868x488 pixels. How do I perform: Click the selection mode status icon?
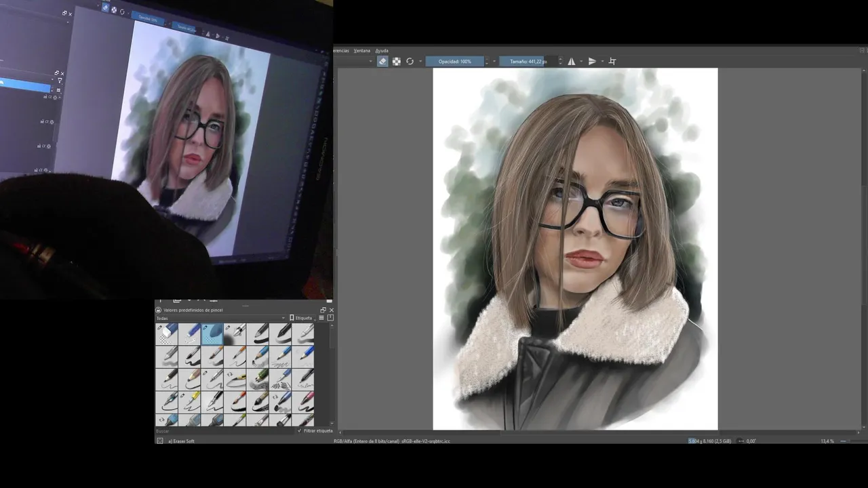160,441
